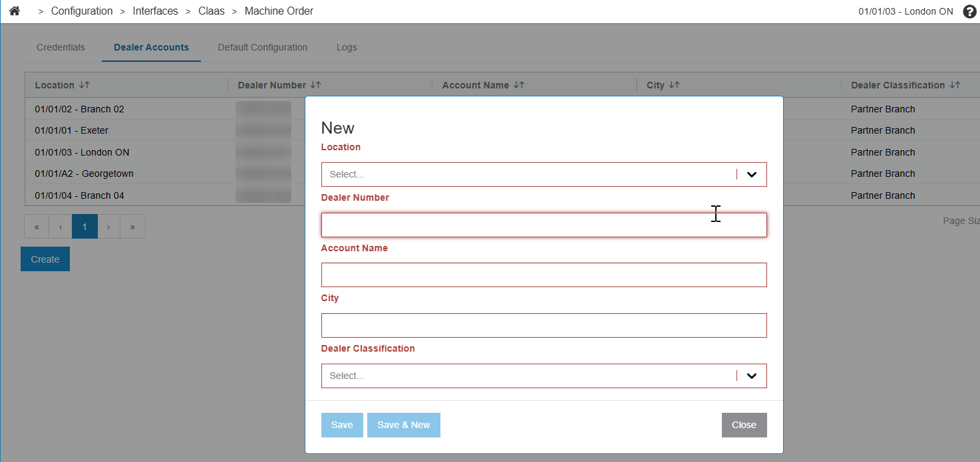Click the home icon in breadcrumb
The image size is (980, 462).
coord(15,11)
